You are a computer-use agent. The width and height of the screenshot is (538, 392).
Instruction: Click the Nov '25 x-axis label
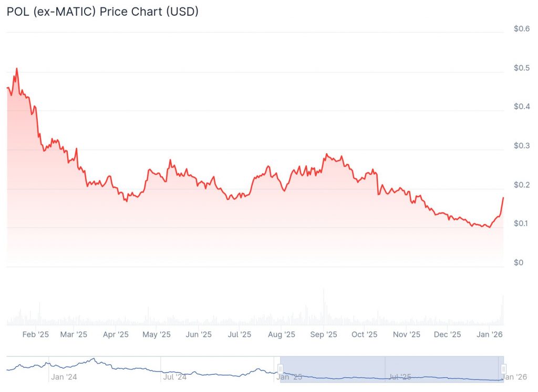(x=407, y=334)
